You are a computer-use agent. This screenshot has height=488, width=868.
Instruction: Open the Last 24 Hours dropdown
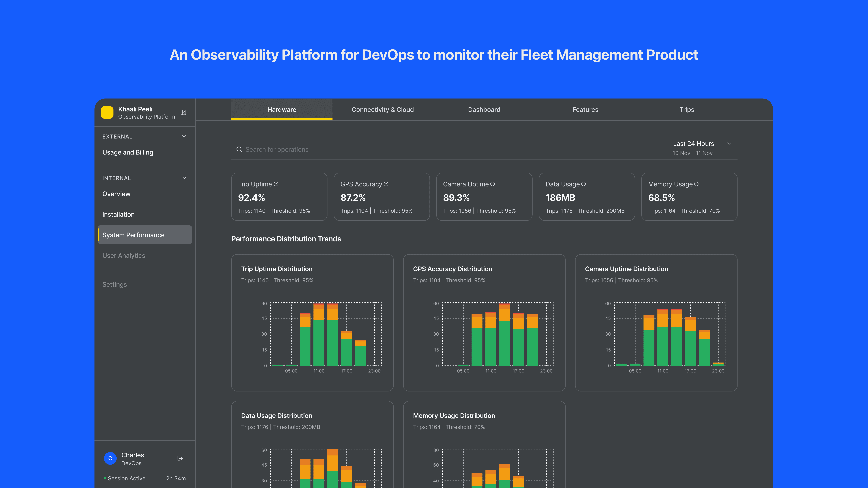(729, 144)
